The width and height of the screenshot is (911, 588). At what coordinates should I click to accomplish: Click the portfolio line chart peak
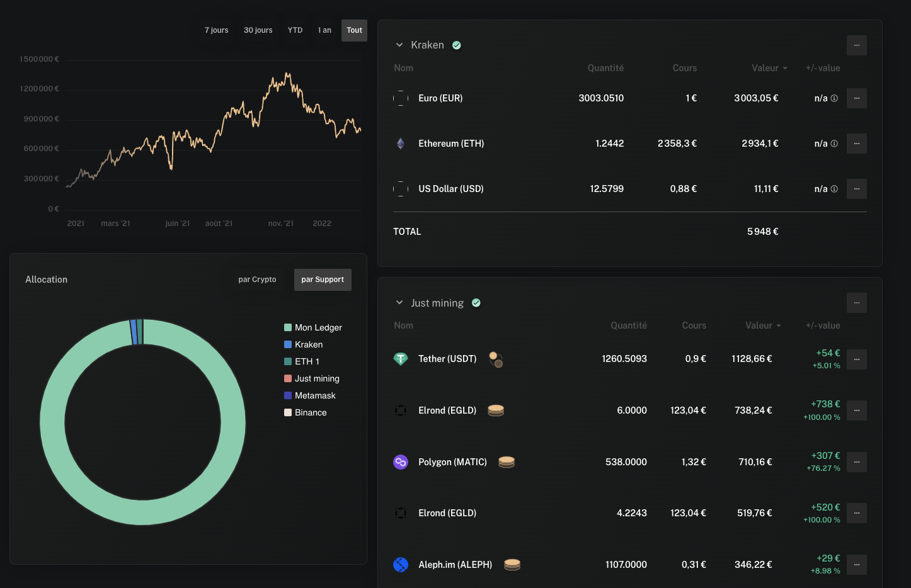pyautogui.click(x=287, y=75)
